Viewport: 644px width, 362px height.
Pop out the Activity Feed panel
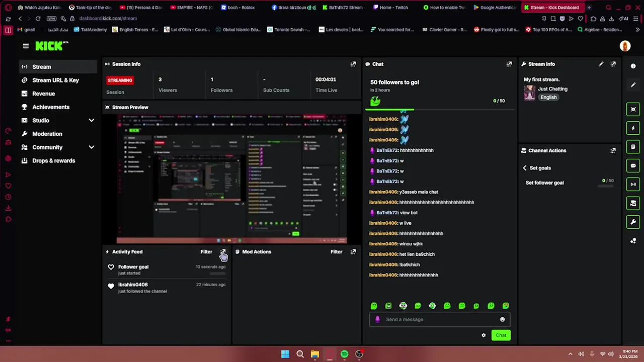click(x=223, y=251)
